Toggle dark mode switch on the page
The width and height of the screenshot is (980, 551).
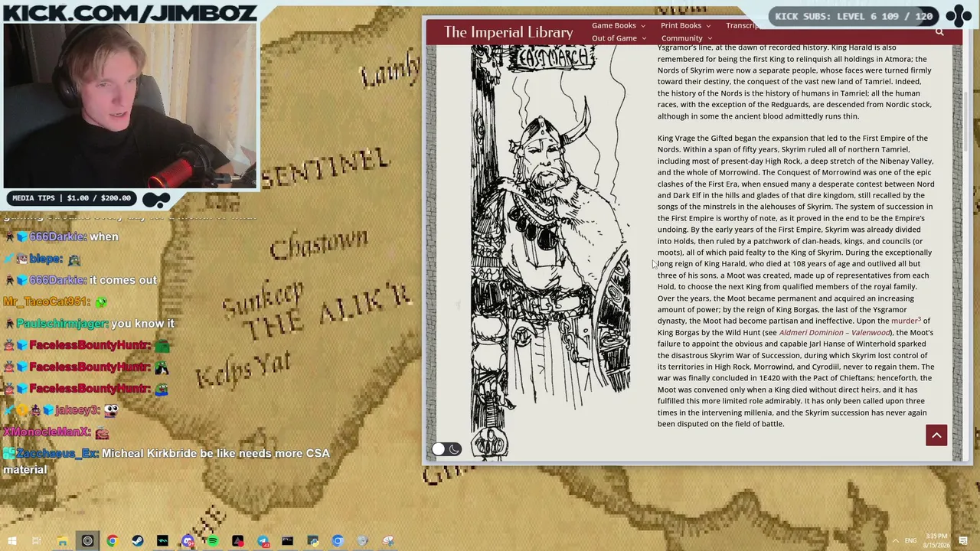click(x=446, y=449)
